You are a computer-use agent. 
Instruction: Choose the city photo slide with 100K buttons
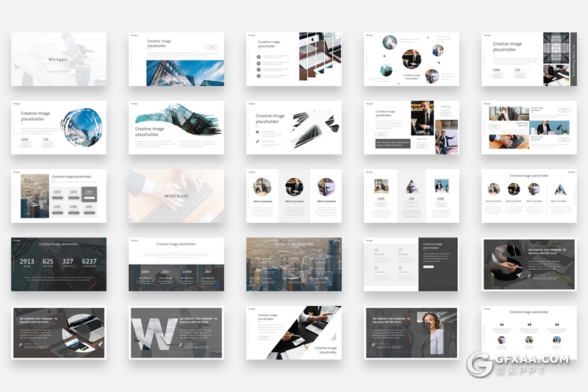[x=59, y=196]
